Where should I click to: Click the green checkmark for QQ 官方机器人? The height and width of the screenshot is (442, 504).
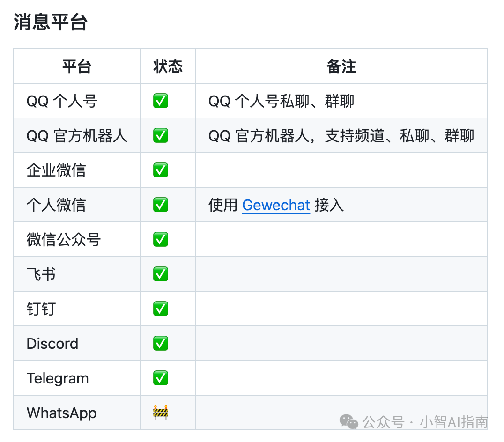click(161, 136)
